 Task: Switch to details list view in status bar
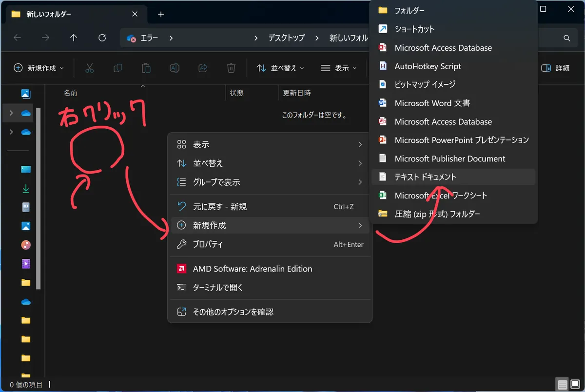click(562, 384)
